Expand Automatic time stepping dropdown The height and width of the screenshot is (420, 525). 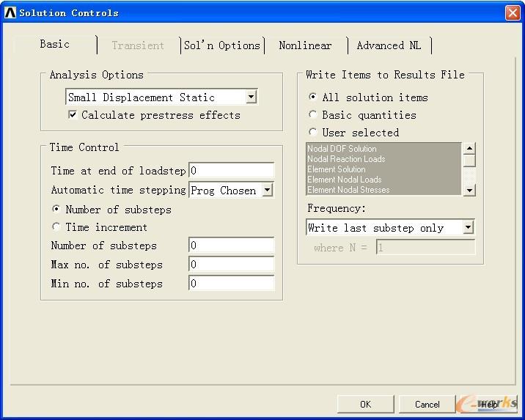pyautogui.click(x=267, y=191)
